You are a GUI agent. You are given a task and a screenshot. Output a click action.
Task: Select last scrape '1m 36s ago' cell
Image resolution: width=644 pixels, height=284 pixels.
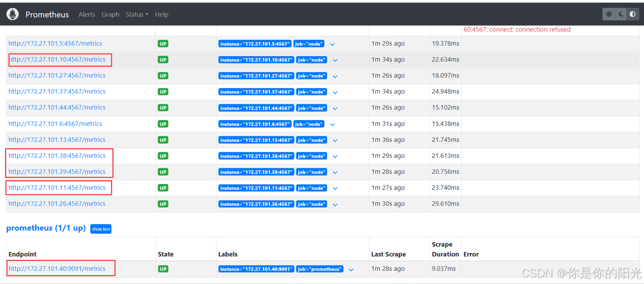coord(388,140)
